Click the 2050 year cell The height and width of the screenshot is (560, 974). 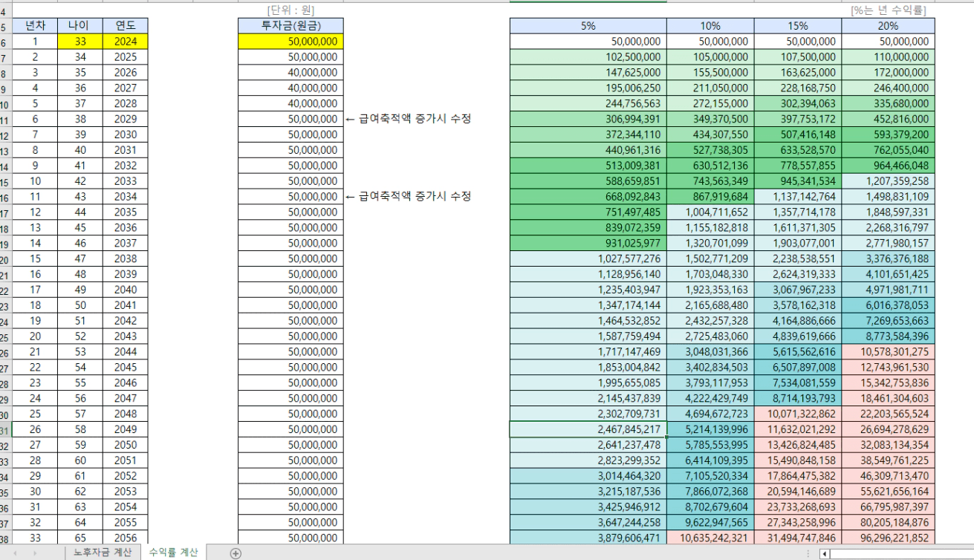click(x=126, y=445)
